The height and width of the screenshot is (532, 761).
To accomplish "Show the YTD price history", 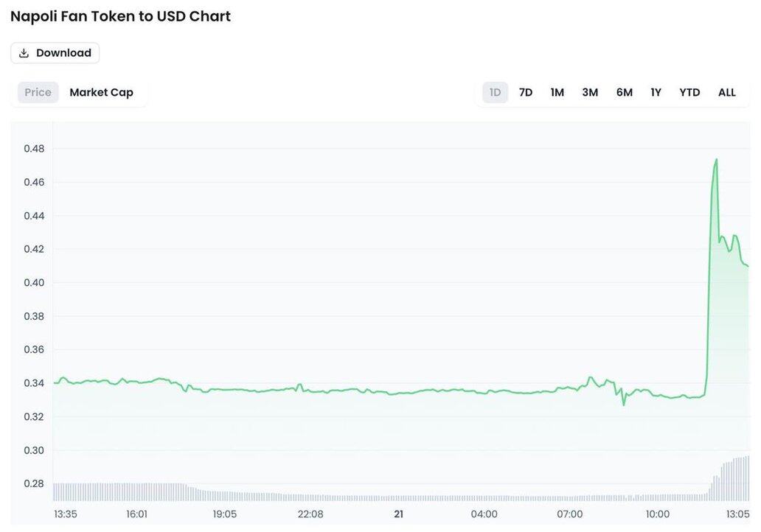I will (x=689, y=92).
